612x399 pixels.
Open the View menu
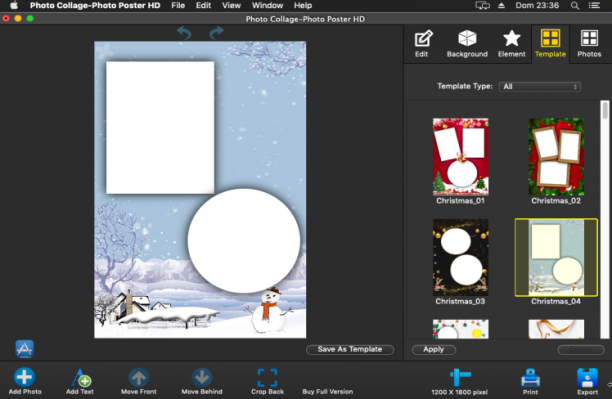coord(231,5)
